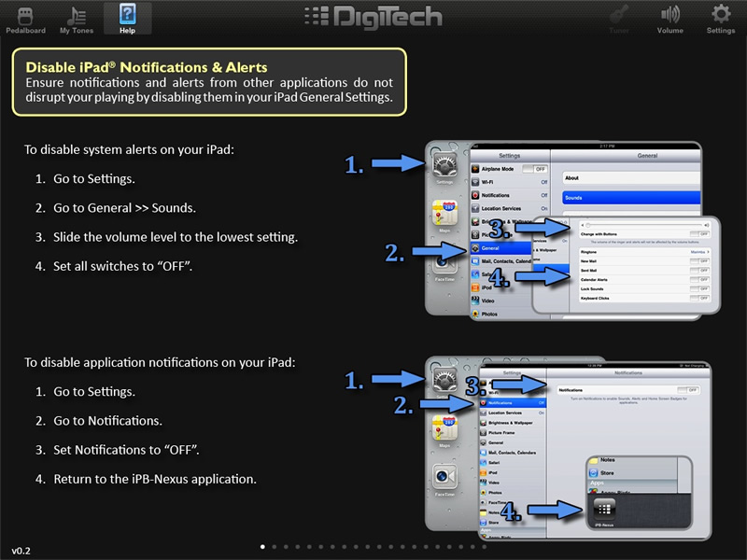Screen dimensions: 747x560
Task: Click 'To disable system alerts on your iPad:' text
Action: (x=129, y=149)
